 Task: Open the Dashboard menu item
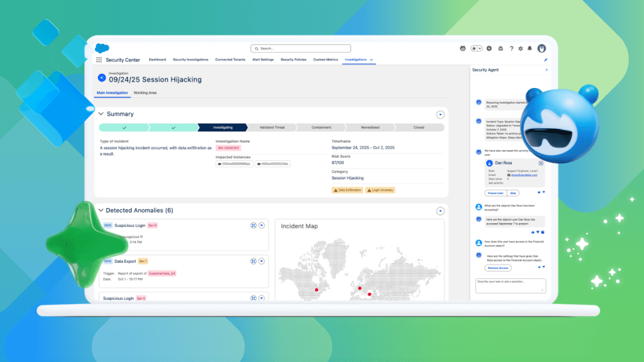(x=157, y=59)
